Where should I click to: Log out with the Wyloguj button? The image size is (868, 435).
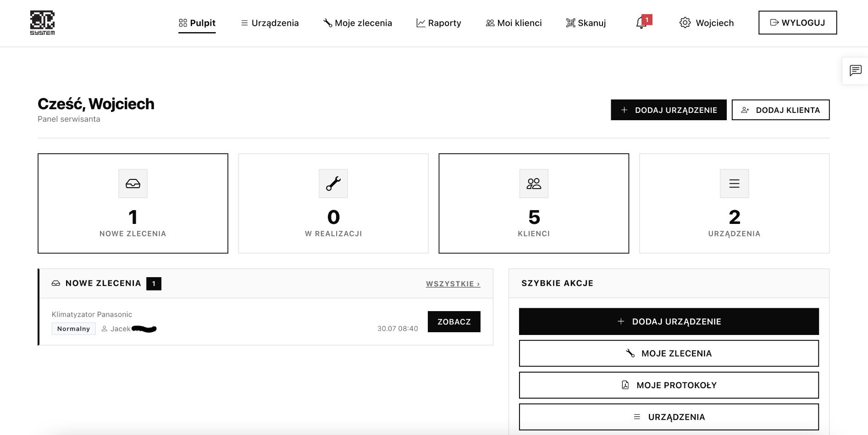point(797,22)
